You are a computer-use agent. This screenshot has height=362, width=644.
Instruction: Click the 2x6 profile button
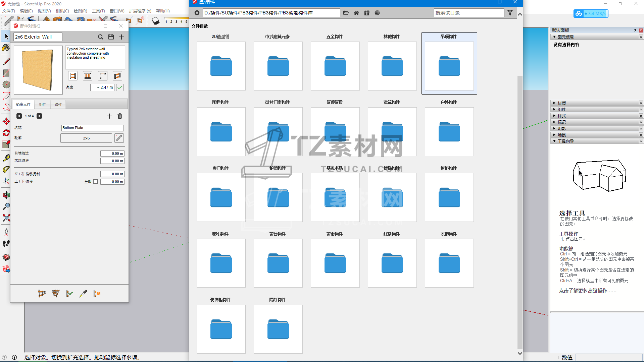(86, 138)
